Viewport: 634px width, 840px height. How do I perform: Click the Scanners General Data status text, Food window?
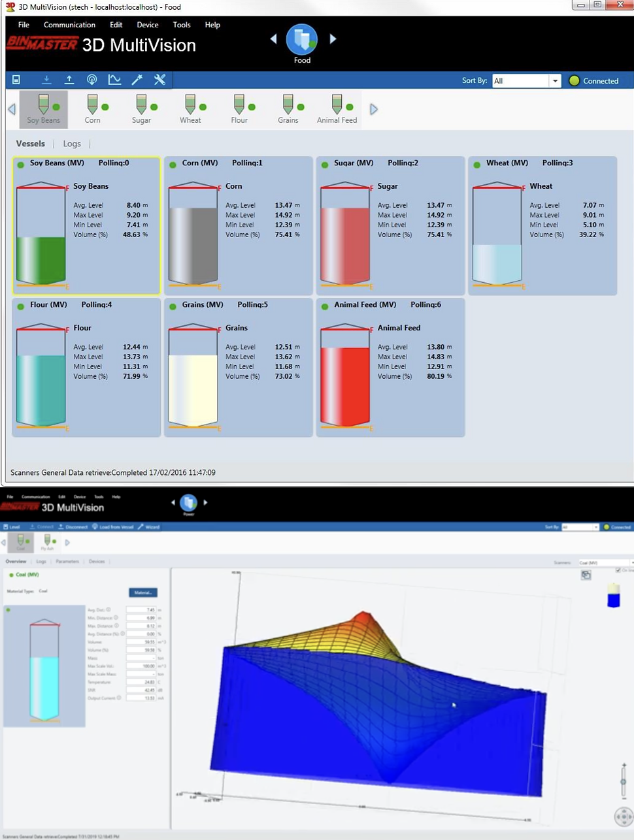113,472
